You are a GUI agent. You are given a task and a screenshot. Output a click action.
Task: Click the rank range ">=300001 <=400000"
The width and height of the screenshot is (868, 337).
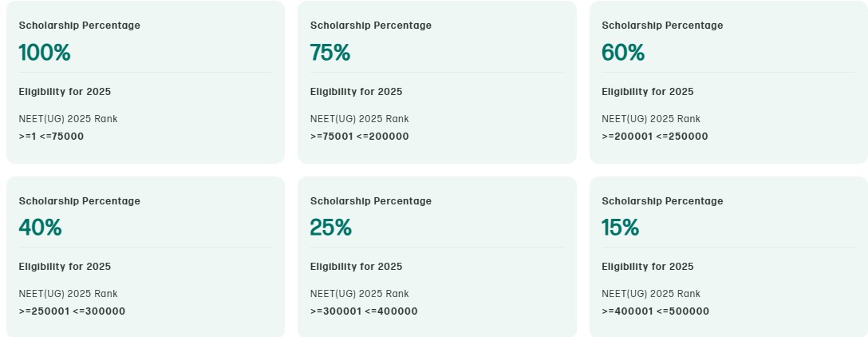coord(363,311)
